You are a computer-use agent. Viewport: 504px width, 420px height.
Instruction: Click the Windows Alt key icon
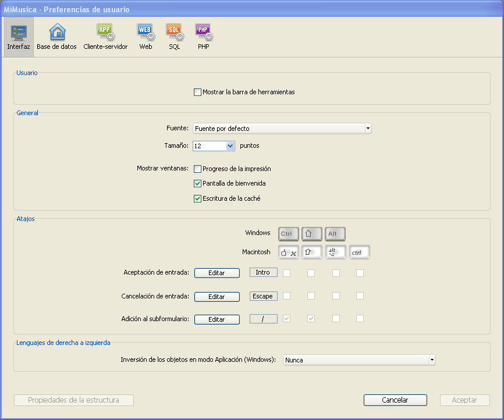point(335,234)
